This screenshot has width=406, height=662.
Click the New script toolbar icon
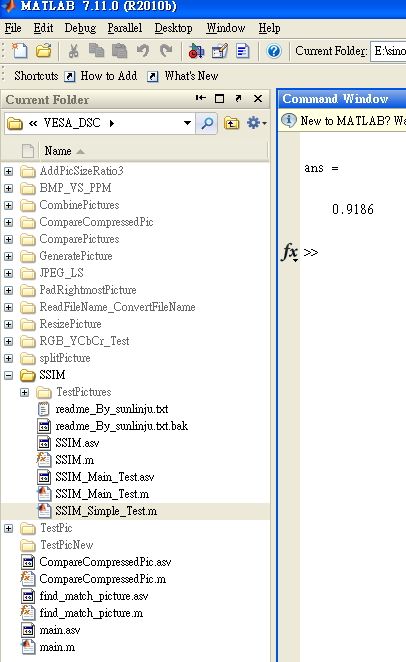[x=19, y=51]
